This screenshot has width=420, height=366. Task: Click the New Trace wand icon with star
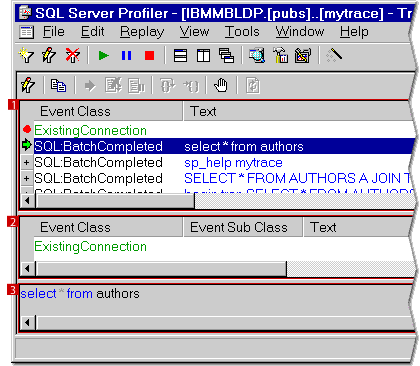pyautogui.click(x=26, y=55)
